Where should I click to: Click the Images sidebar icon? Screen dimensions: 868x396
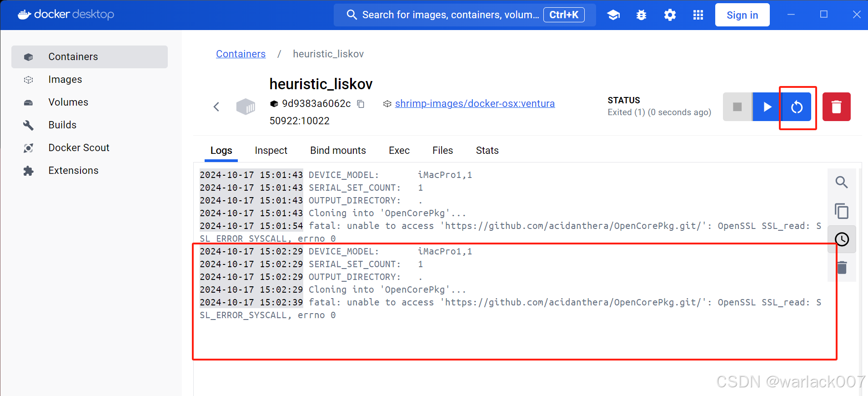tap(29, 80)
